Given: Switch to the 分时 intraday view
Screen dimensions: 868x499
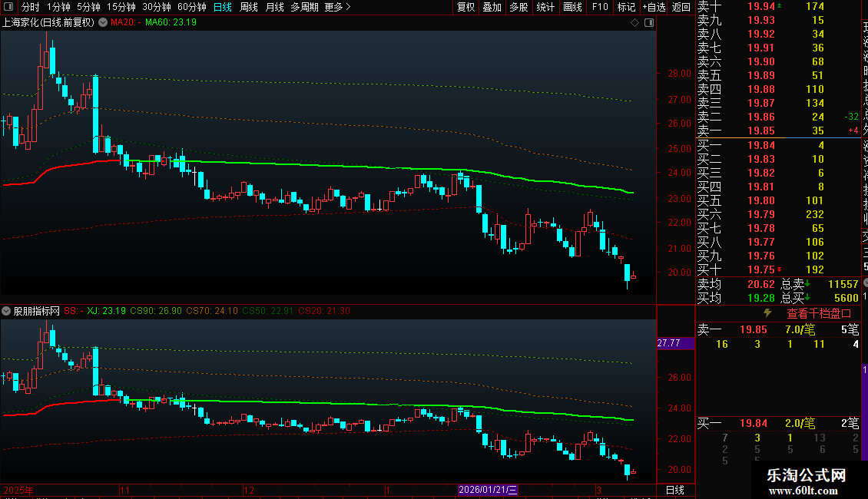Looking at the screenshot, I should pyautogui.click(x=30, y=8).
